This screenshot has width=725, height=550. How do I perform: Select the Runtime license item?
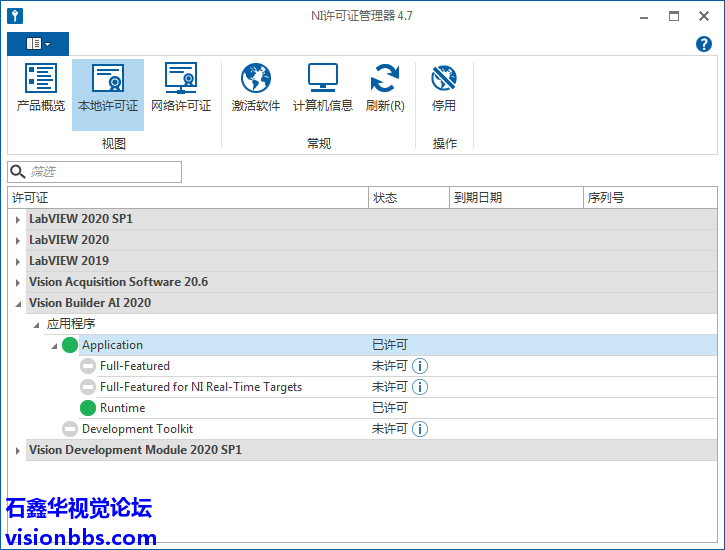(122, 408)
